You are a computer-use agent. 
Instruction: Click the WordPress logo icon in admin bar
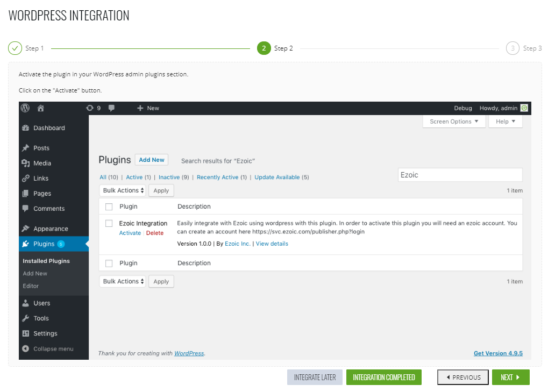tap(25, 108)
